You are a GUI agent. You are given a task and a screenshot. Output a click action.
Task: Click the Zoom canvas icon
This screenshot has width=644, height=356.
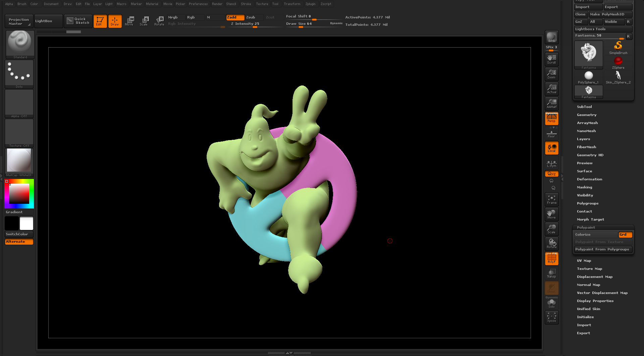click(x=551, y=74)
